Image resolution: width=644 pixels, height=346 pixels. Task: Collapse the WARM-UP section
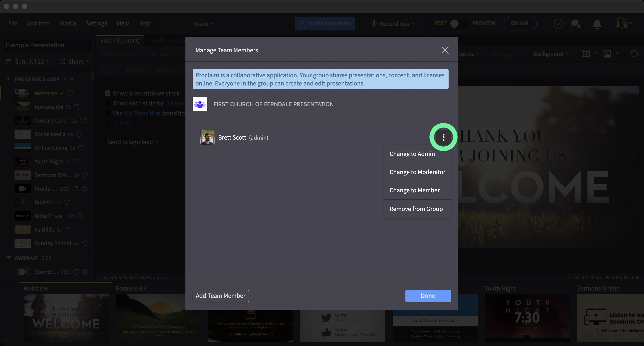tap(8, 258)
